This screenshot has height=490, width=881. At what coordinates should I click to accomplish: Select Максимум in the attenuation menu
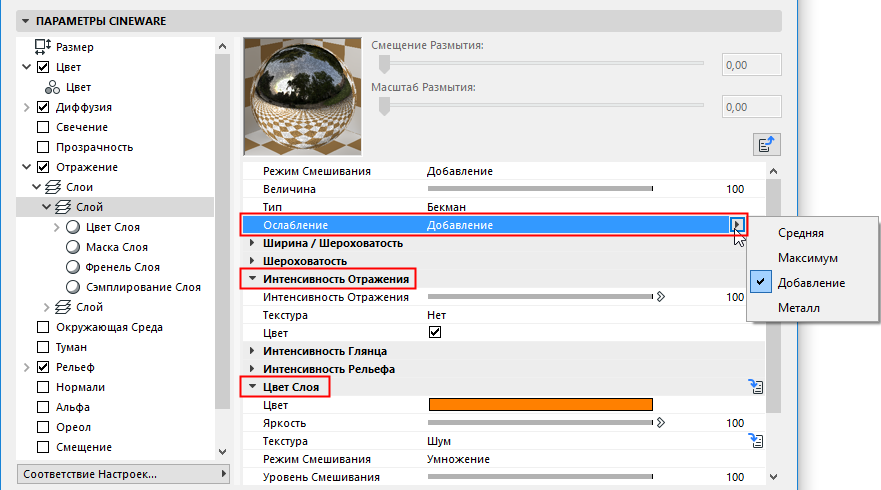pyautogui.click(x=809, y=258)
